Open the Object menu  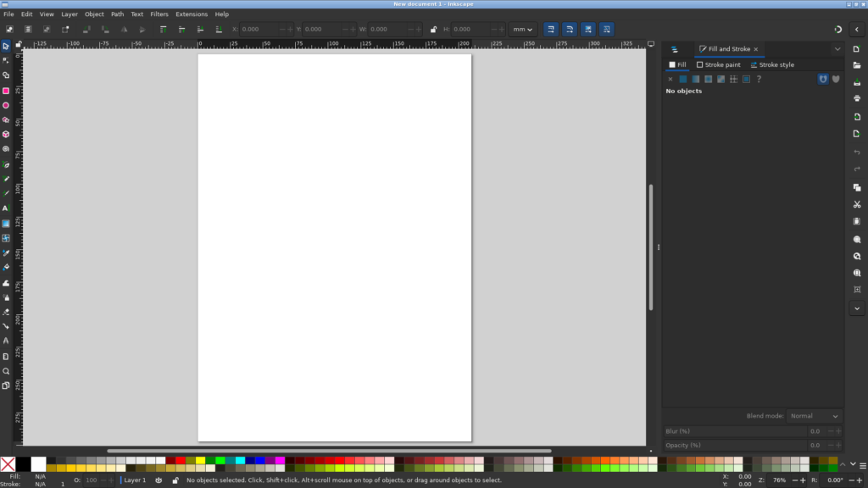(x=94, y=14)
